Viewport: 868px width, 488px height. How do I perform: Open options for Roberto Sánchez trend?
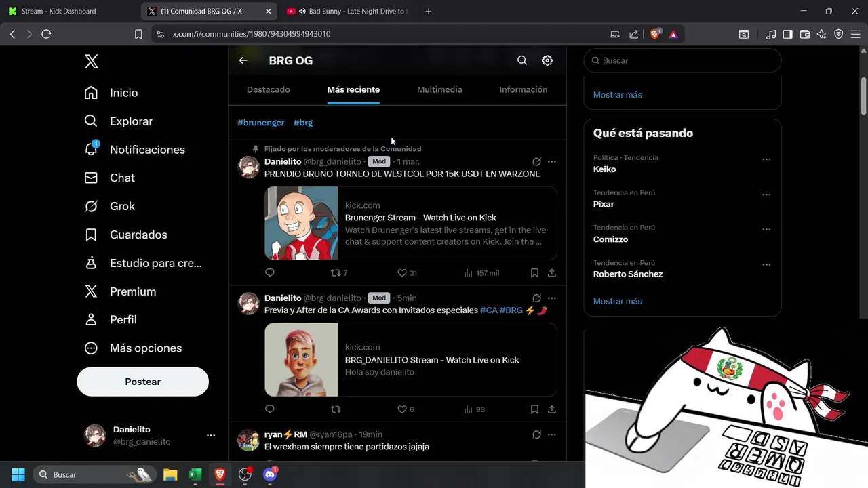pos(766,265)
